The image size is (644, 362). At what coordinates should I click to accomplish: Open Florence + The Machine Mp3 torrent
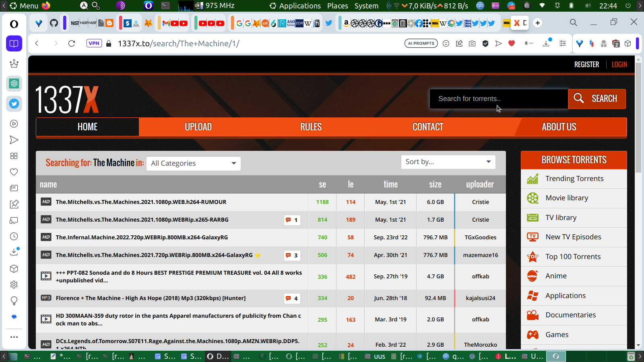pyautogui.click(x=151, y=298)
